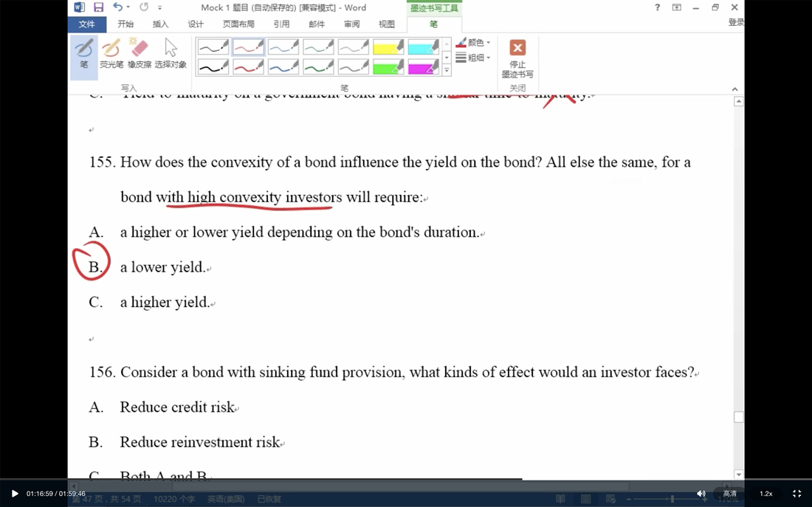
Task: Click the 登录 sign-in link
Action: (736, 22)
